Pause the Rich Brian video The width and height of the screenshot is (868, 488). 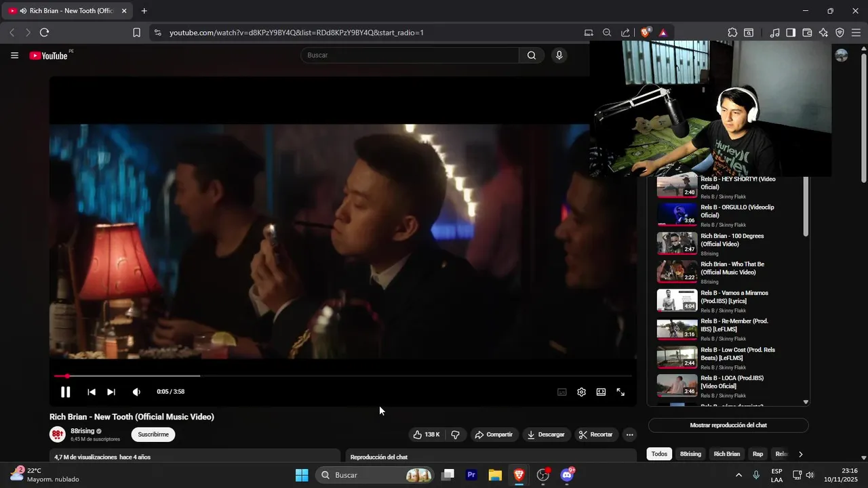pos(65,392)
